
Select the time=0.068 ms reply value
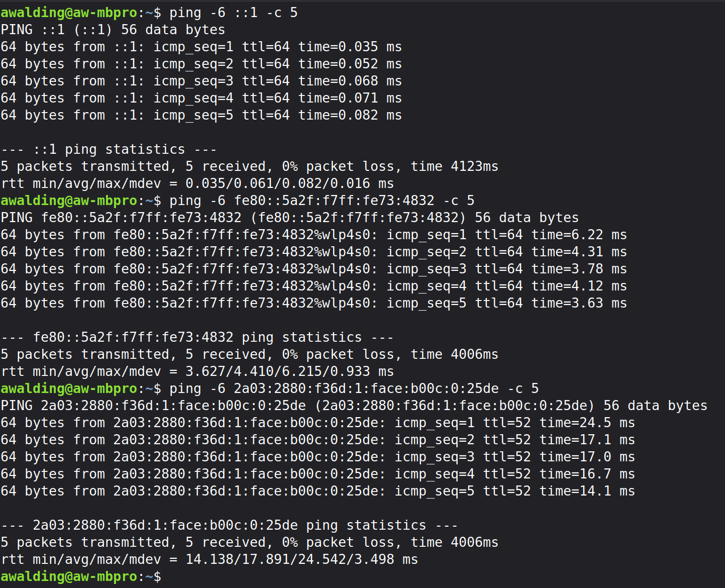coord(350,81)
